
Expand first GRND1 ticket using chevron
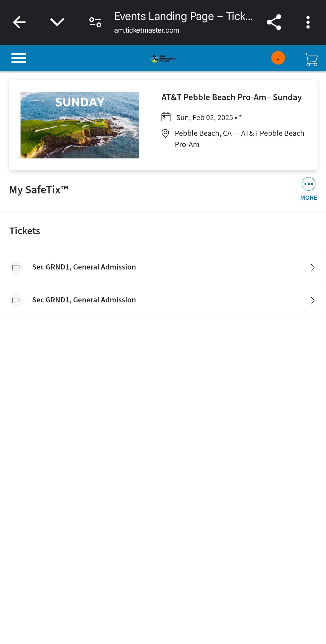[313, 268]
